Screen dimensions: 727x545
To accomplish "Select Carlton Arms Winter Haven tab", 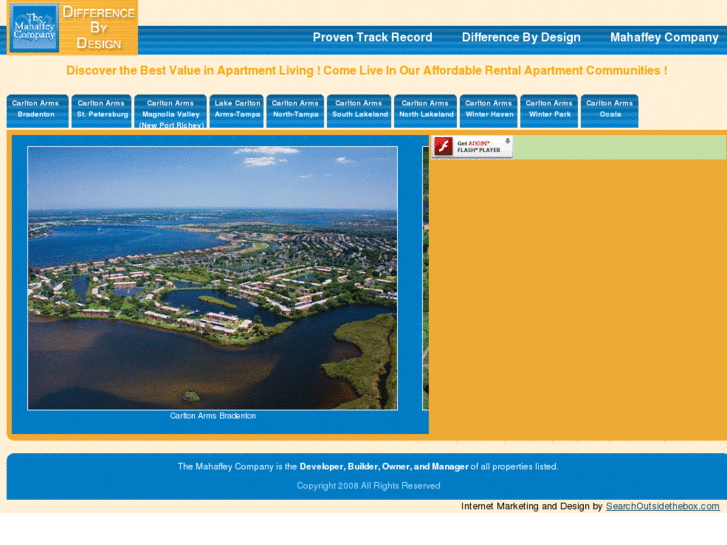I will [489, 111].
